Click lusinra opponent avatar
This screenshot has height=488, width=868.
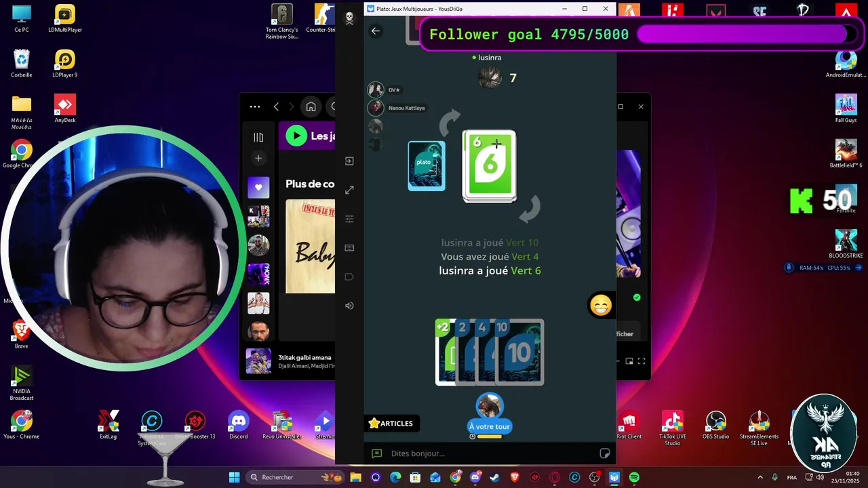(490, 77)
